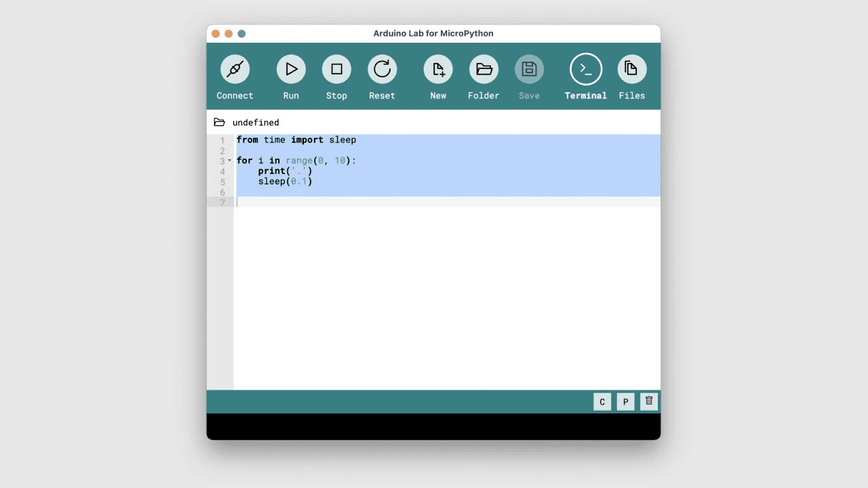Clear the terminal with the trash icon
The width and height of the screenshot is (868, 488).
648,401
